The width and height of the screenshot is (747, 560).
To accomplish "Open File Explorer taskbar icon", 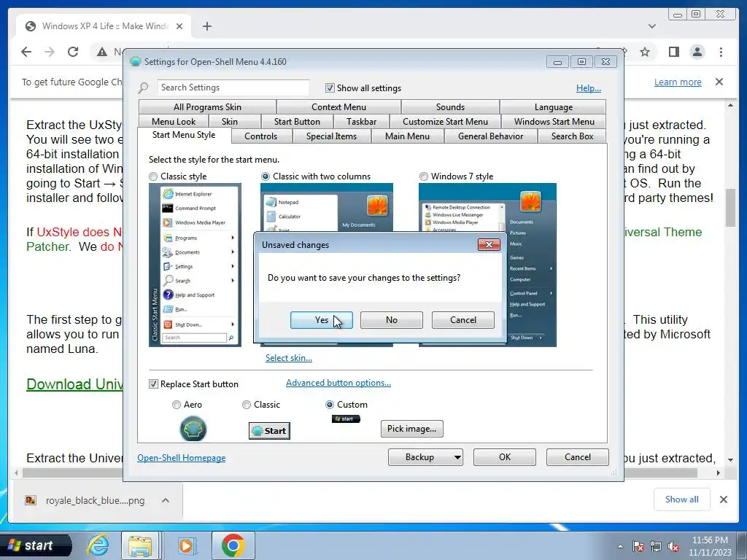I will pos(140,545).
